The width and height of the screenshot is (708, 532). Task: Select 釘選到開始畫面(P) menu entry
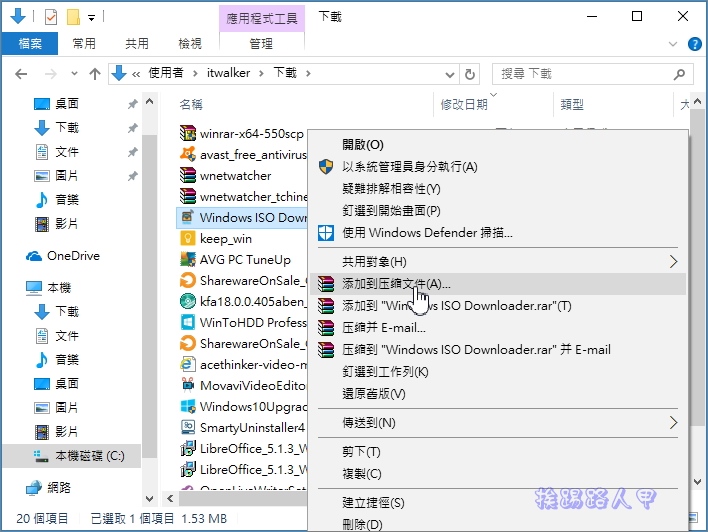click(x=498, y=211)
